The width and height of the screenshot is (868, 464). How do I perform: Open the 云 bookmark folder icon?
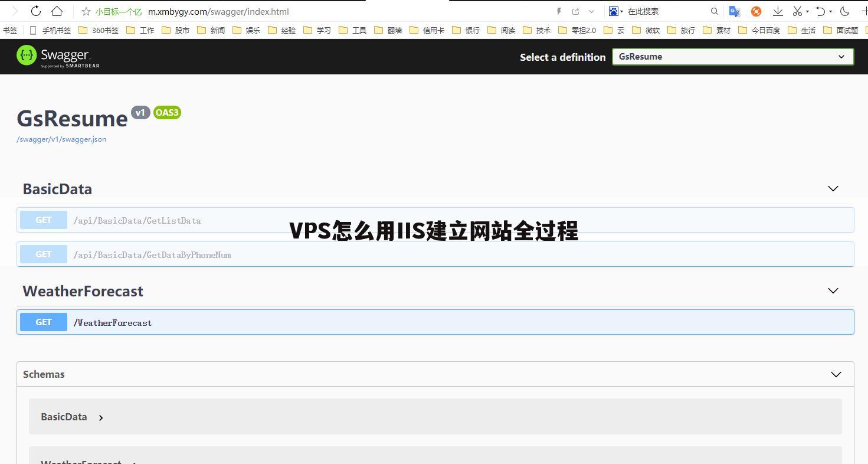[x=608, y=30]
